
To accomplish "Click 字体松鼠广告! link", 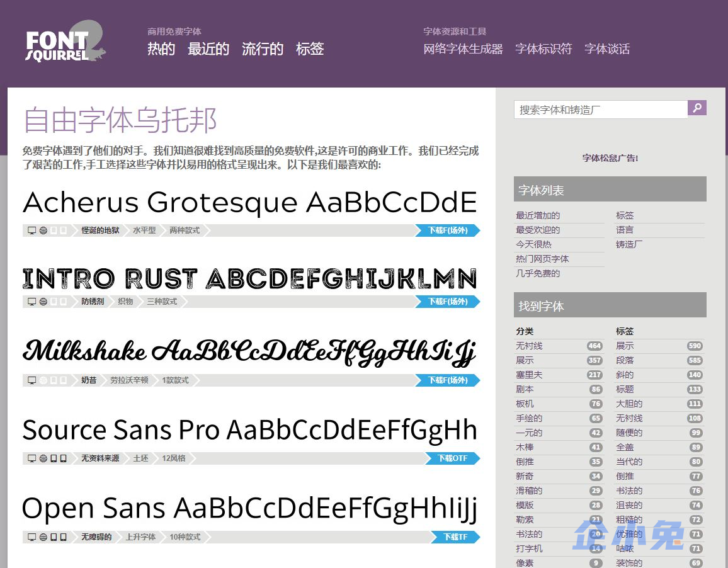I will (610, 158).
